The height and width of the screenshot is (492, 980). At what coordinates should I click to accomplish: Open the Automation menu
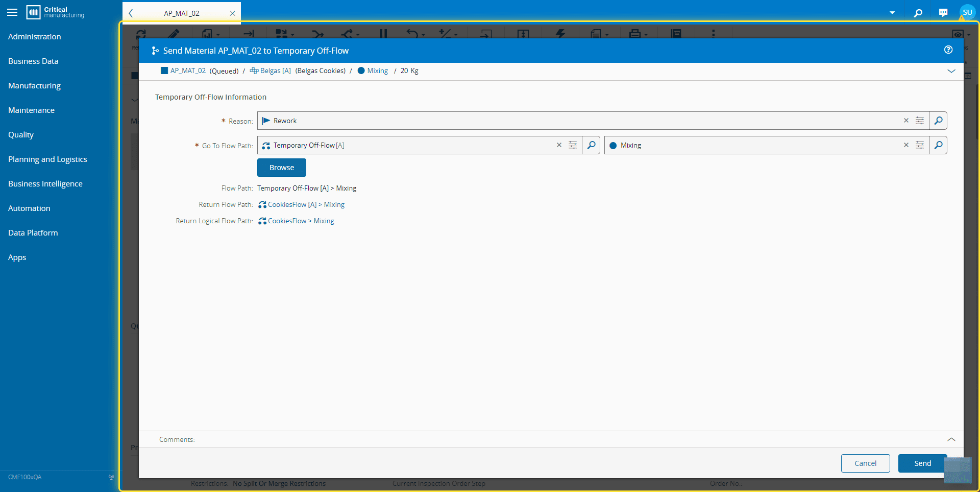29,208
